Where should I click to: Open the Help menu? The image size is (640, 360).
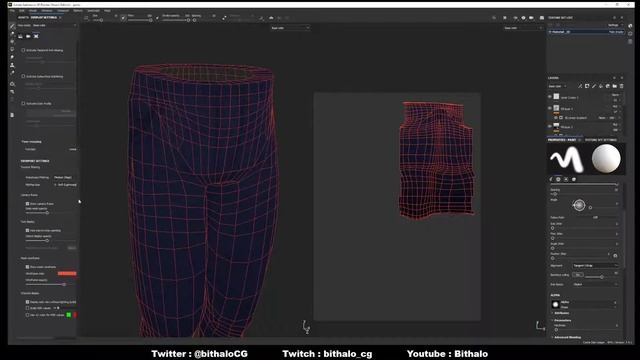pyautogui.click(x=107, y=11)
